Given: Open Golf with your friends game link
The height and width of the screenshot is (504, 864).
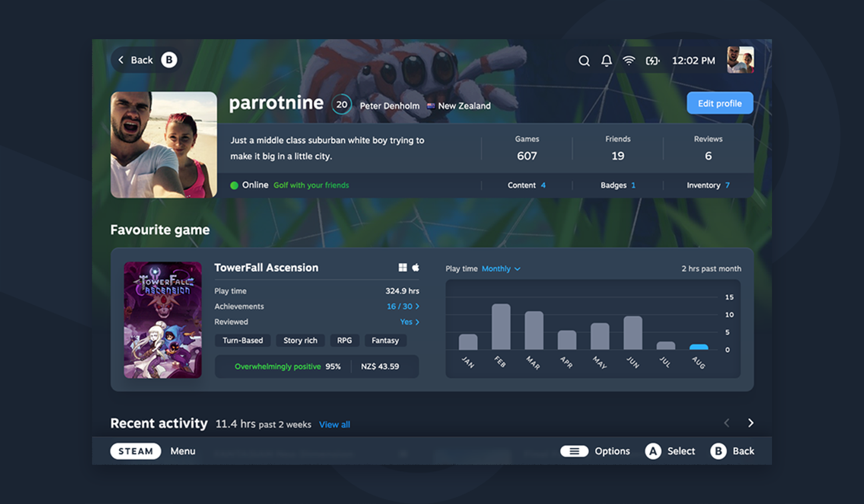Looking at the screenshot, I should click(x=311, y=185).
